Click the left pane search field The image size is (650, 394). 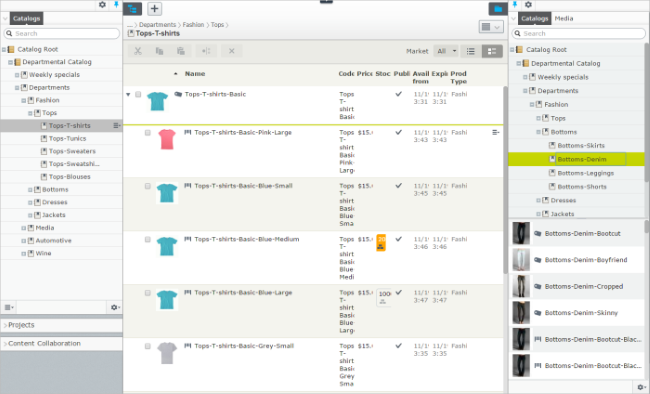pos(62,34)
